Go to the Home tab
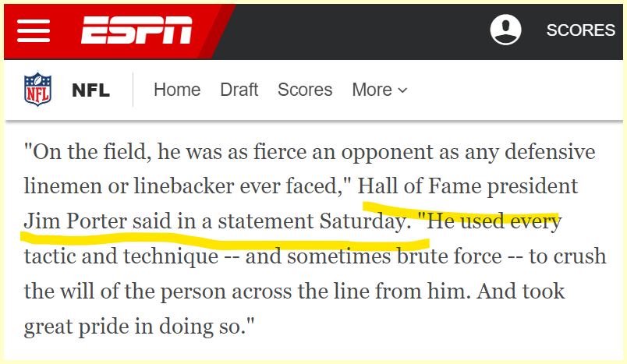Screen dimensions: 627x364 coord(177,90)
